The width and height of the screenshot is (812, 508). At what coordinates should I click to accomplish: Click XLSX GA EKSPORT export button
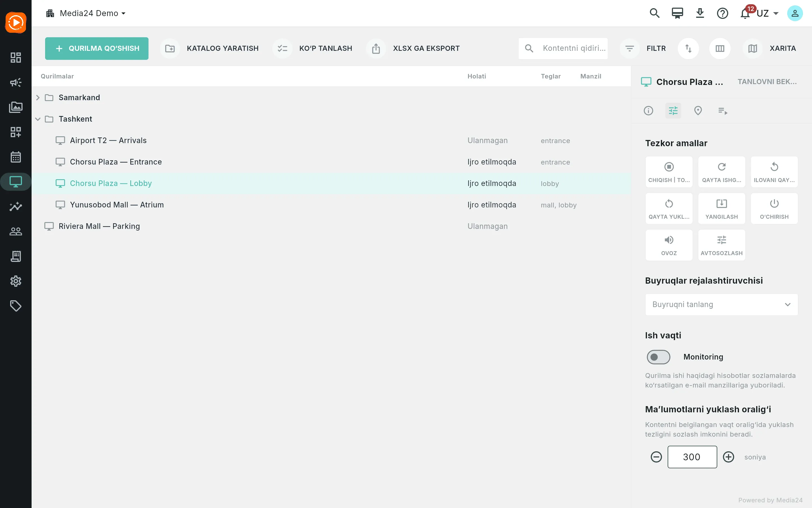pos(413,48)
